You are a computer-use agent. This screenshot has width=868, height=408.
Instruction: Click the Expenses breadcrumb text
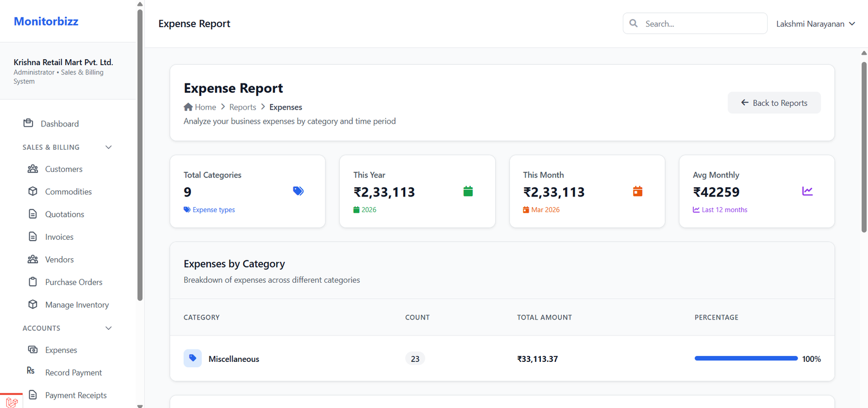[286, 107]
